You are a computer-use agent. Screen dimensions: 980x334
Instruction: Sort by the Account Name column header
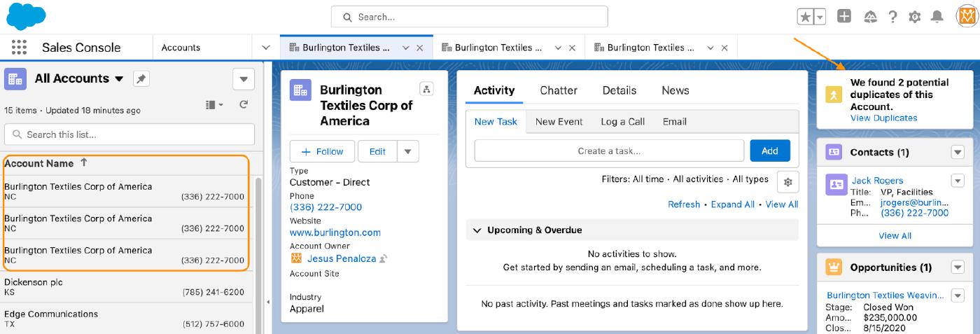point(39,163)
